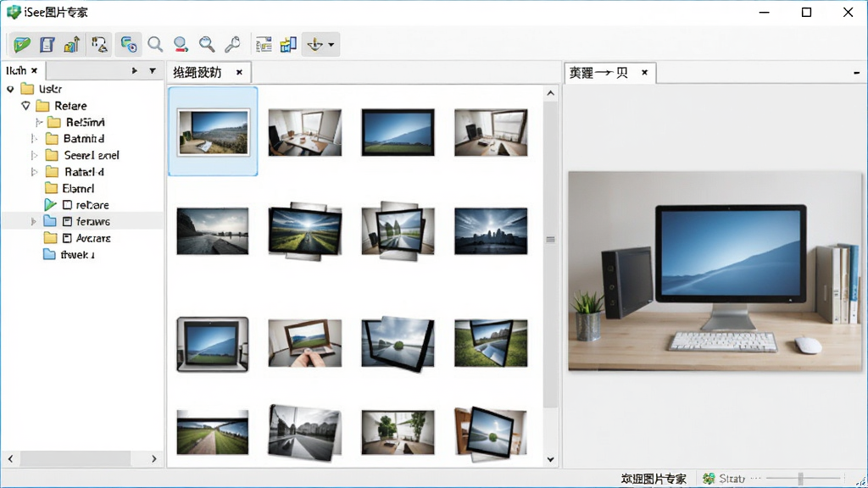The height and width of the screenshot is (488, 868).
Task: Close the Ikath tab
Action: (x=34, y=71)
